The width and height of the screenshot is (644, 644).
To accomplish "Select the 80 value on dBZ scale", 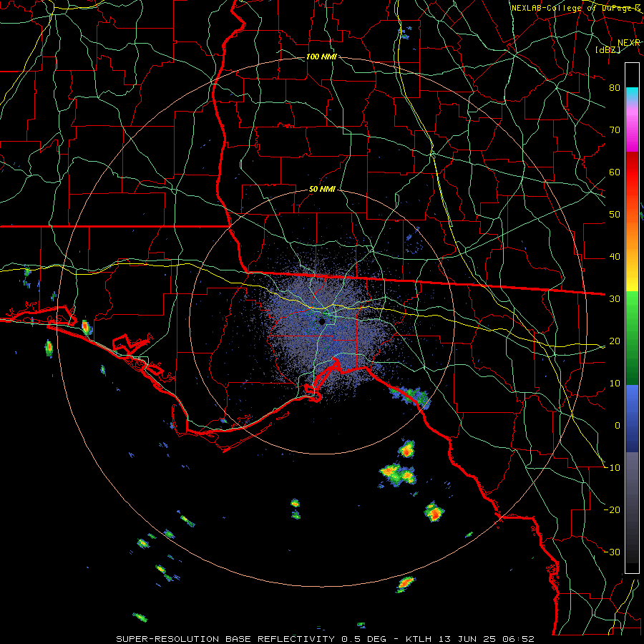I will click(615, 87).
